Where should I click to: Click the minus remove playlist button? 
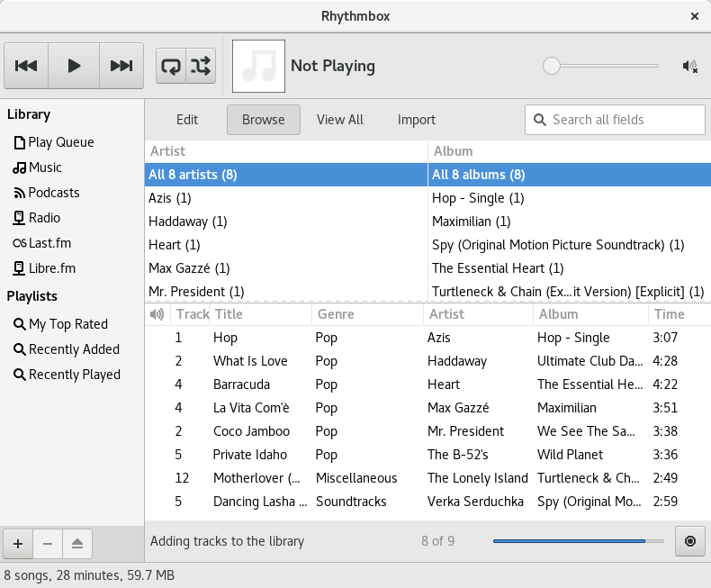tap(48, 544)
